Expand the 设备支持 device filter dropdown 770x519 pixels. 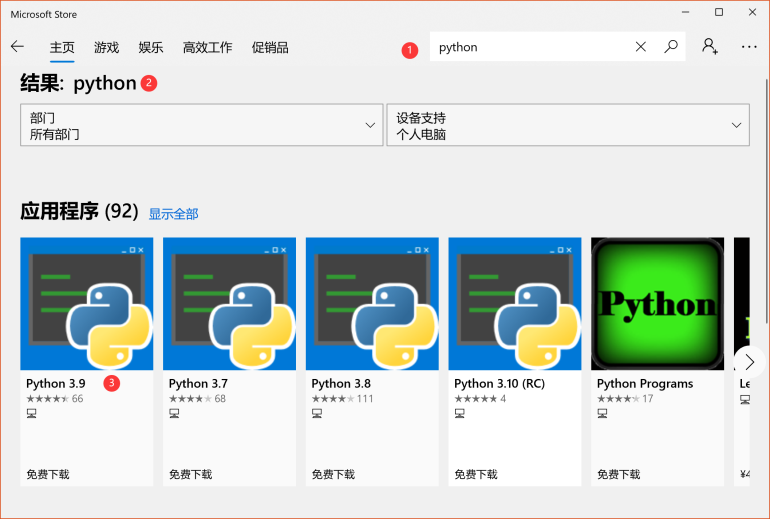[x=567, y=125]
